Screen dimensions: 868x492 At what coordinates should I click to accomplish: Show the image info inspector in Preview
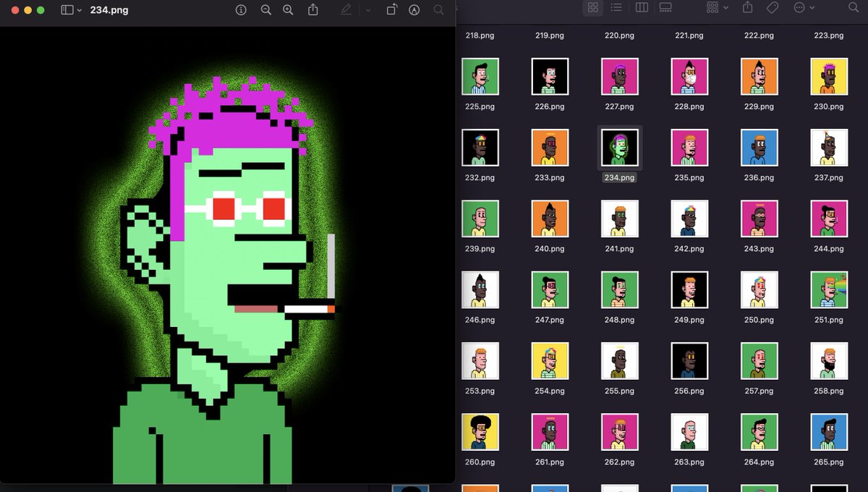[242, 10]
